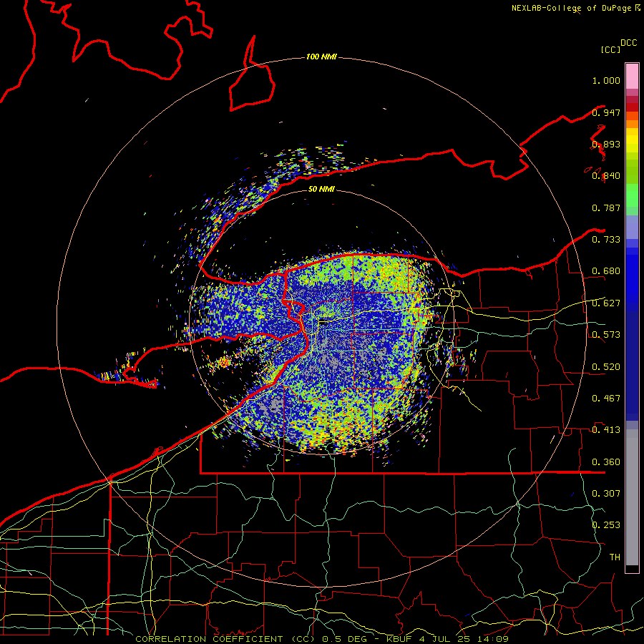Click the [CC] units label
The image size is (644, 644).
611,49
